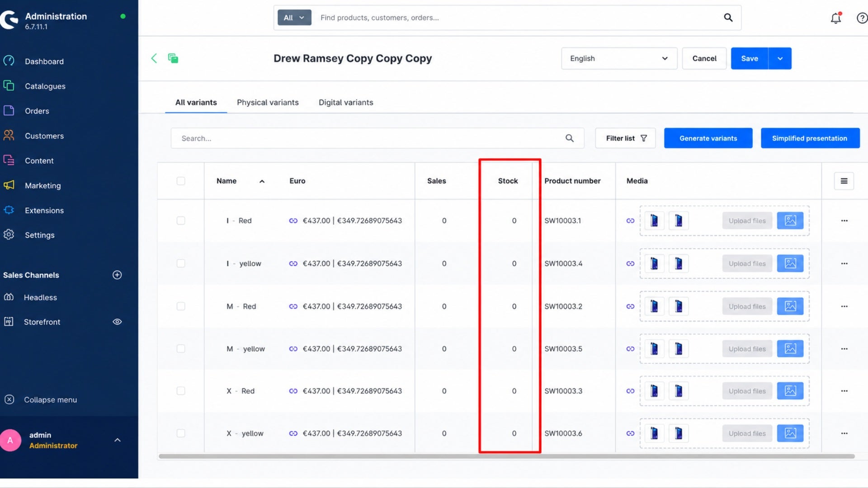
Task: Tick the checkbox for I - Red variant
Action: pyautogui.click(x=181, y=221)
